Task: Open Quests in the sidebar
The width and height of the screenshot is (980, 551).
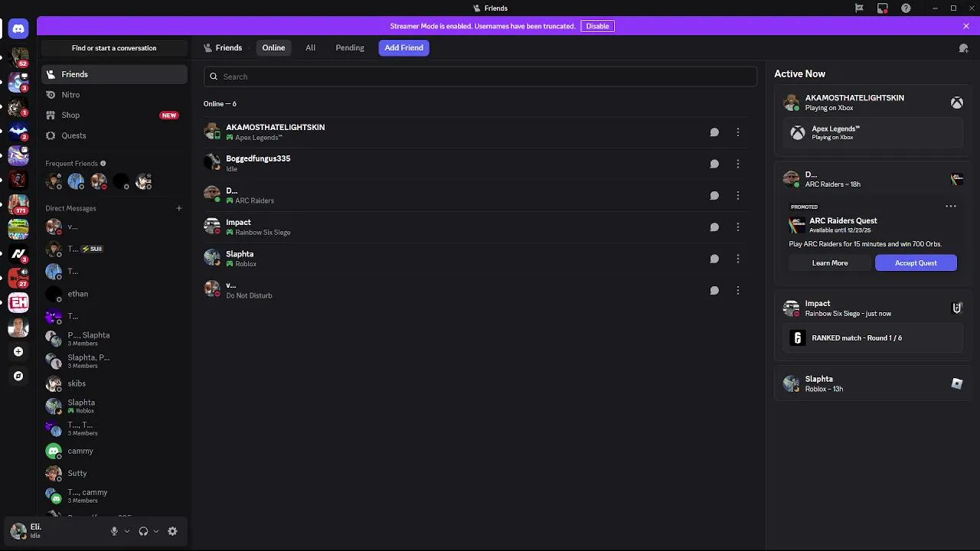Action: click(x=114, y=135)
